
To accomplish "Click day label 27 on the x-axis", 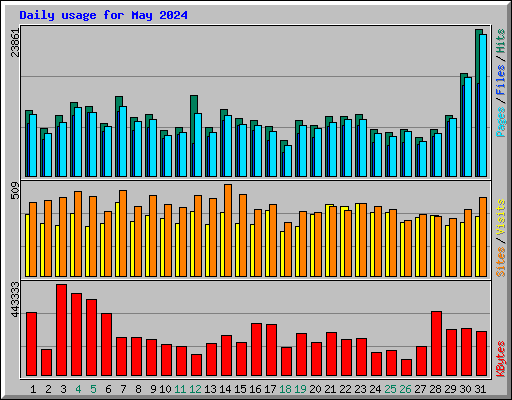I will (420, 389).
